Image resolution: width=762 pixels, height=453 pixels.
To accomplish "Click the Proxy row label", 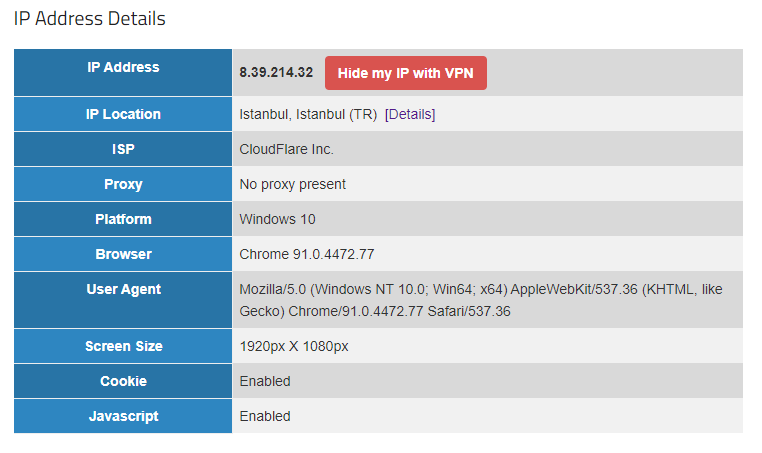I will [123, 184].
